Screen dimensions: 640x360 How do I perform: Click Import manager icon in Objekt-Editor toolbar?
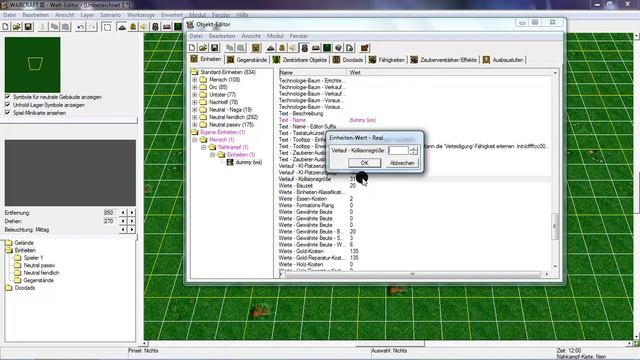pos(349,48)
